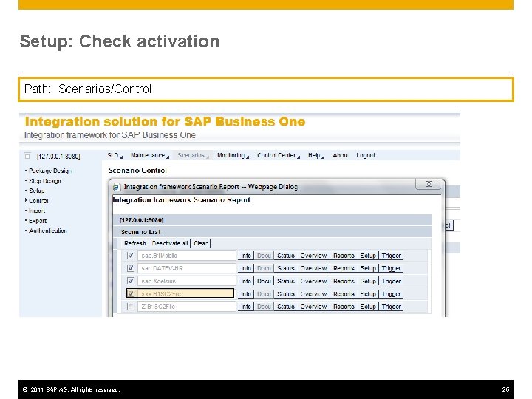532x399 pixels.
Task: Click the Z.B1SO2File name field
Action: tap(187, 307)
